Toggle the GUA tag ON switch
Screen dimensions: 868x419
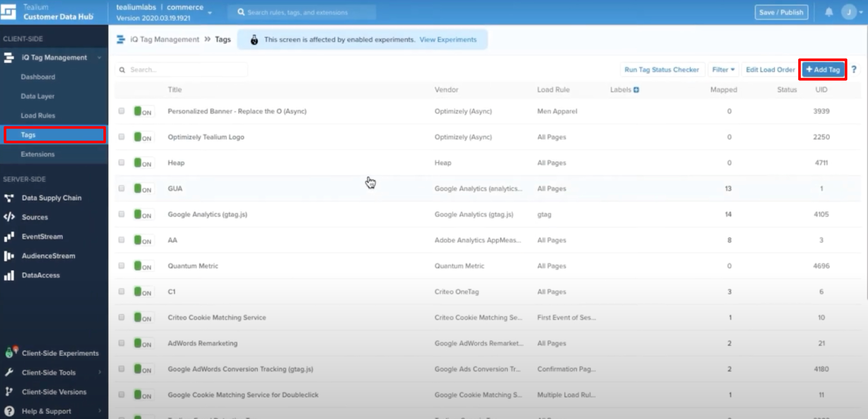143,188
